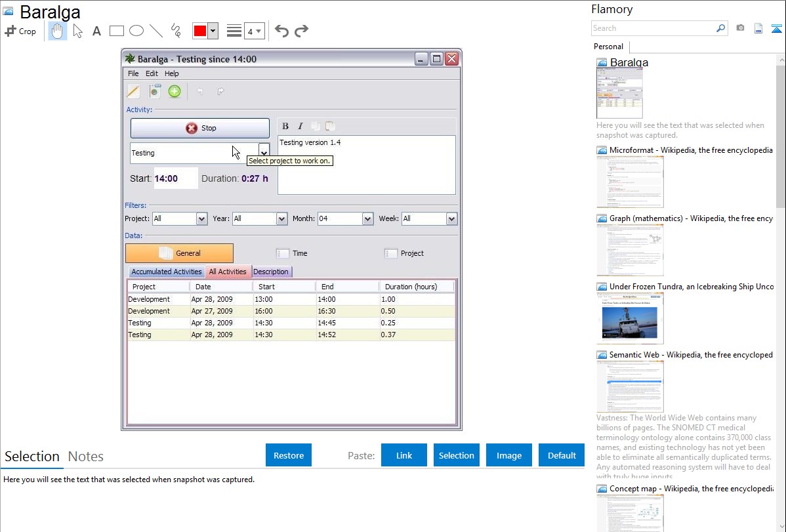Click the pencil edit icon in Baralga
Screen dimensions: 786x532
133,91
